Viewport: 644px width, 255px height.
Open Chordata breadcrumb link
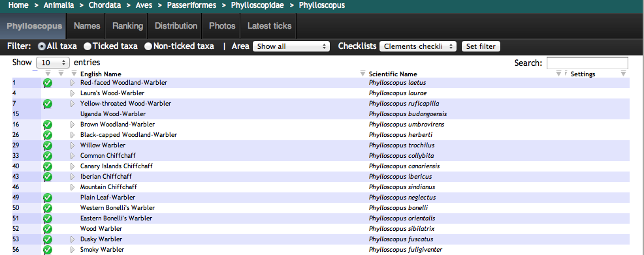(x=104, y=5)
